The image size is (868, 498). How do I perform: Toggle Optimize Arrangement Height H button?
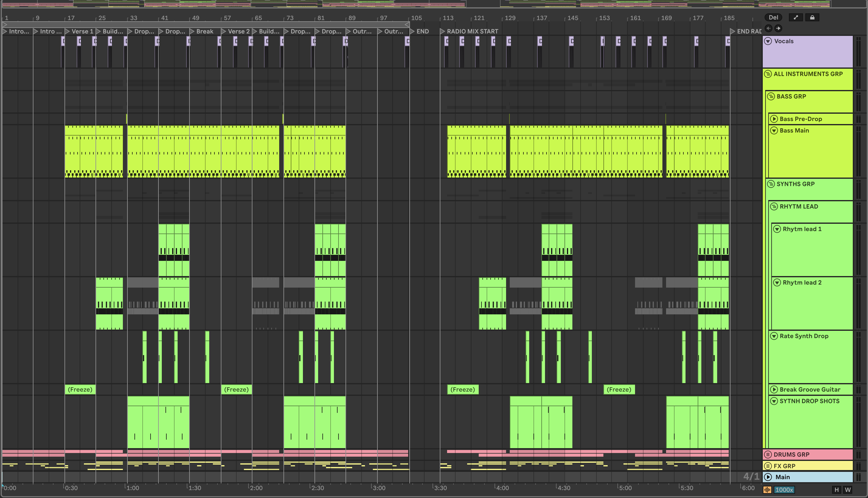[x=837, y=490]
